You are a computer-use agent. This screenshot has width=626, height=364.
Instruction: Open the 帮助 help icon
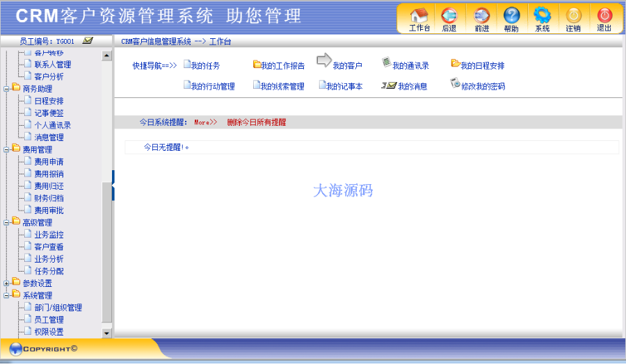point(511,15)
